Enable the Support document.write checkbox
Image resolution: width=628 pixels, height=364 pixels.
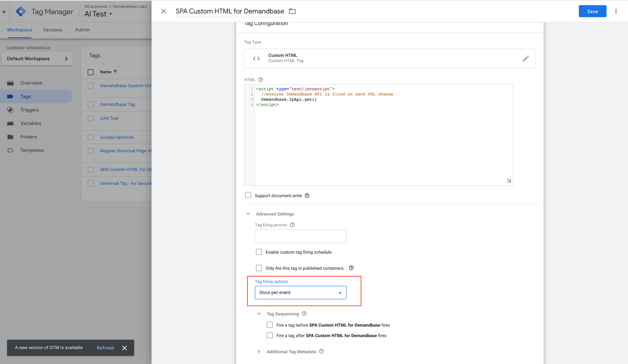point(248,195)
